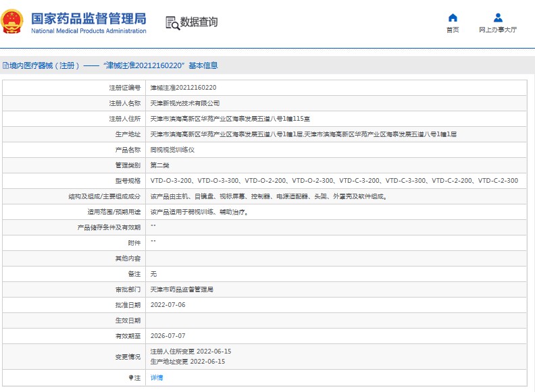Click the National Medical Products Administration subtitle
Screen dimensions: 535x392
88,31
